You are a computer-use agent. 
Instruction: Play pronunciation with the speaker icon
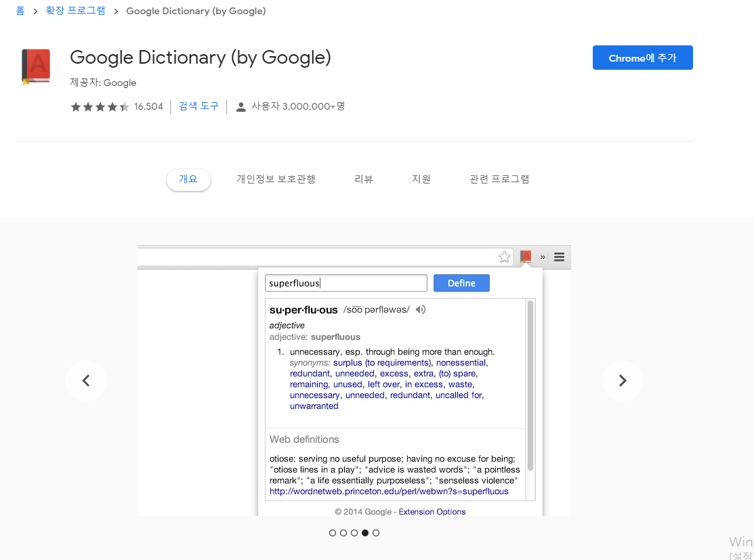[421, 309]
